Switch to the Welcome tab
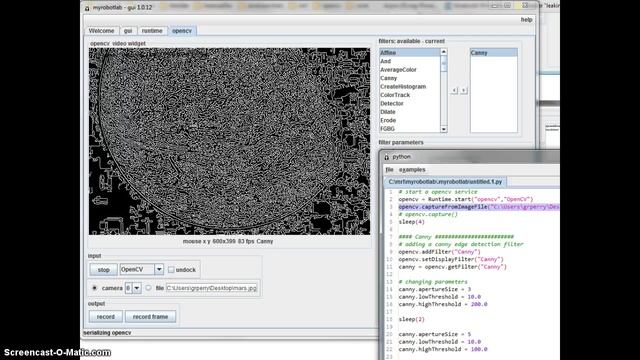 pyautogui.click(x=102, y=31)
